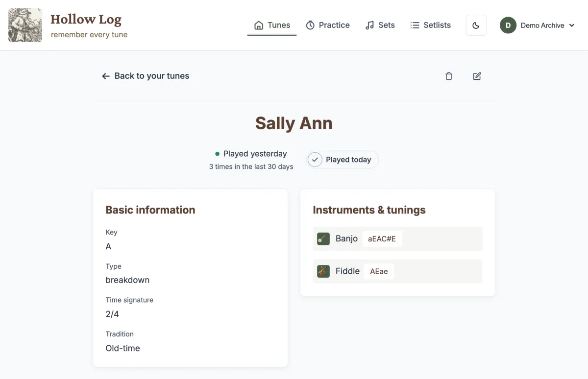This screenshot has height=379, width=588.
Task: Toggle dark mode with the moon button
Action: pyautogui.click(x=476, y=25)
